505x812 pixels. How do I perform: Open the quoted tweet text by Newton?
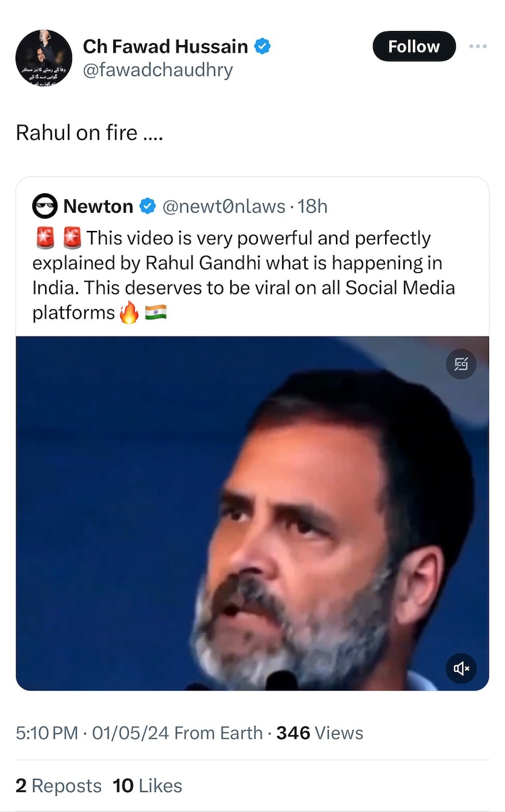pos(242,275)
